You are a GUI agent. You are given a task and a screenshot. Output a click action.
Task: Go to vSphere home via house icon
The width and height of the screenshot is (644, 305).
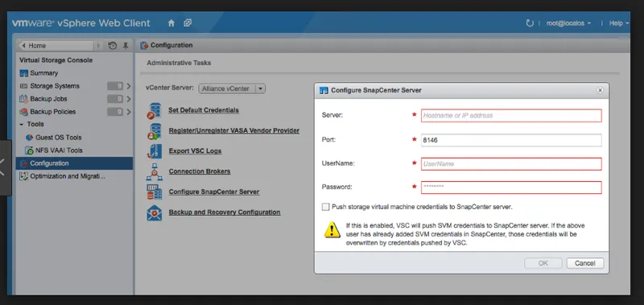tap(171, 23)
